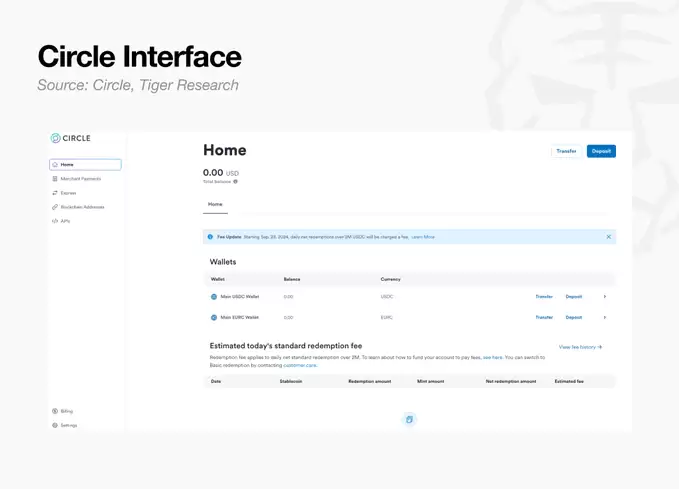Click Deposit link for Main EURC Wallet

(574, 317)
